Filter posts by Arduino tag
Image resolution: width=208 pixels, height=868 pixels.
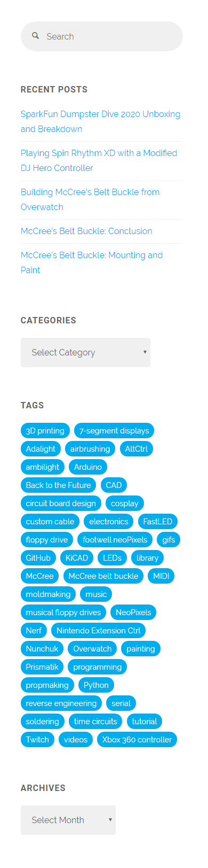coord(88,467)
